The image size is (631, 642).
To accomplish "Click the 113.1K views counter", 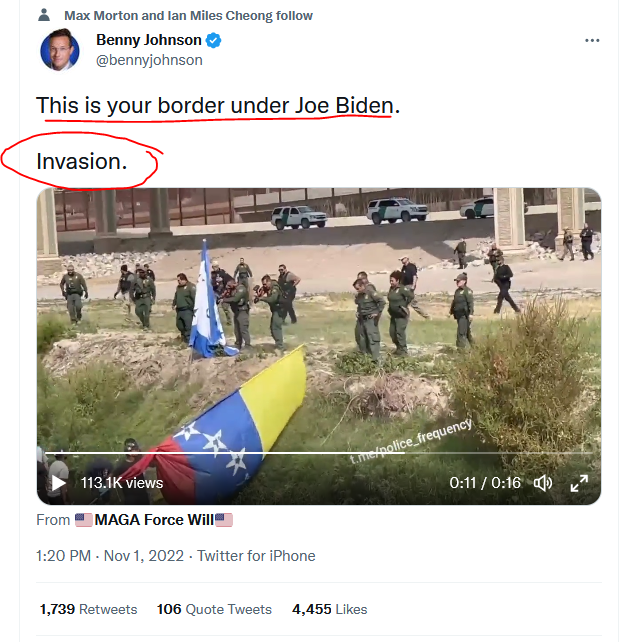I will pos(121,483).
